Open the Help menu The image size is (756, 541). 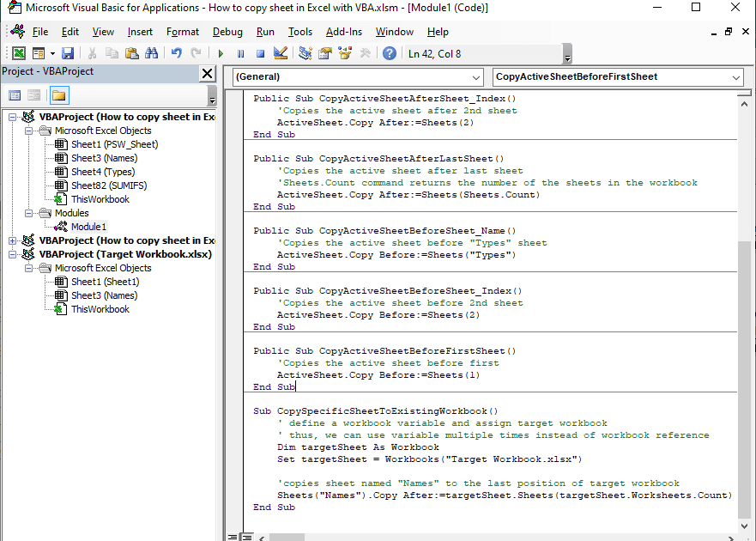pyautogui.click(x=438, y=32)
